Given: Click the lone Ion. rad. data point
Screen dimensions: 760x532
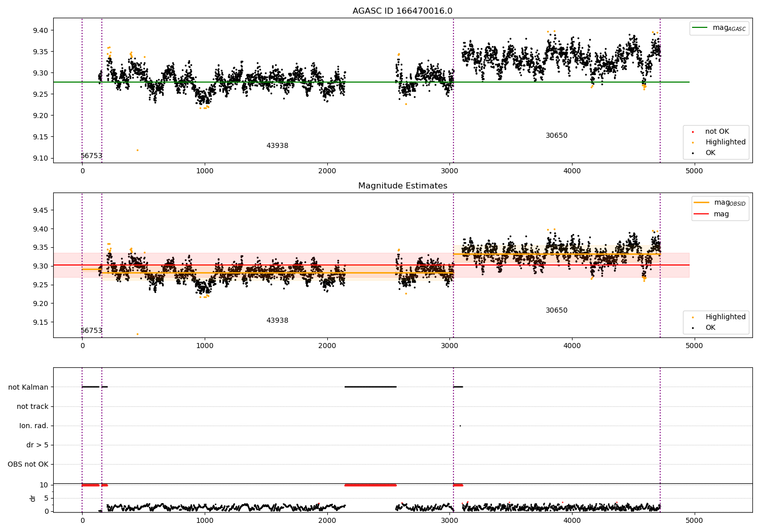Looking at the screenshot, I should [460, 426].
